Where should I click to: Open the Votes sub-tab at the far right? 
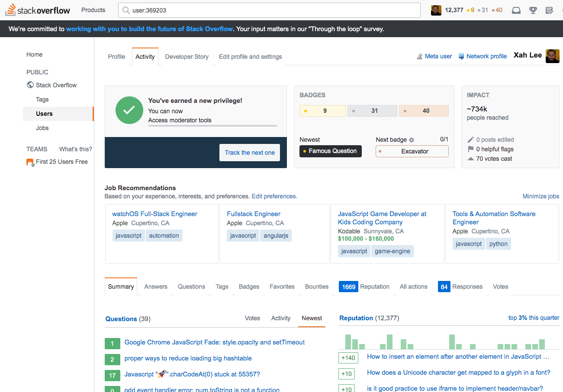pos(500,287)
